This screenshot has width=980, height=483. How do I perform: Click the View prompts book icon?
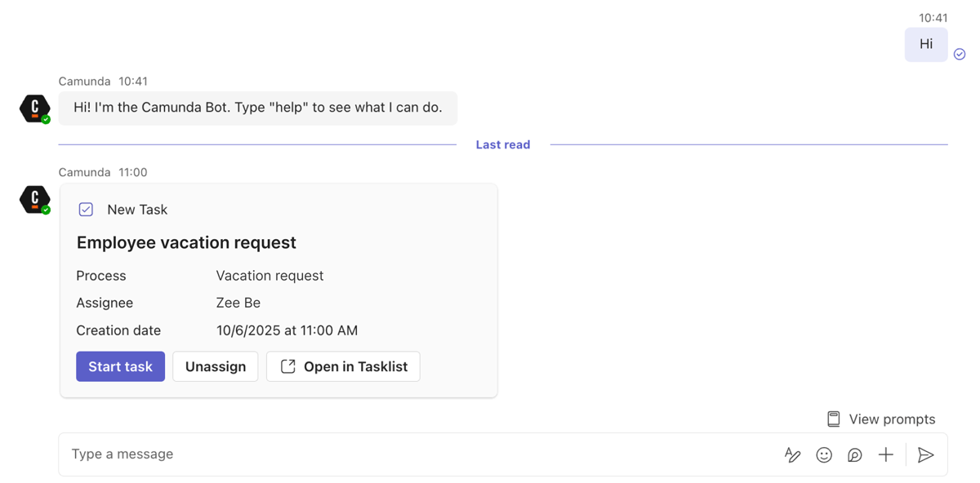tap(834, 419)
